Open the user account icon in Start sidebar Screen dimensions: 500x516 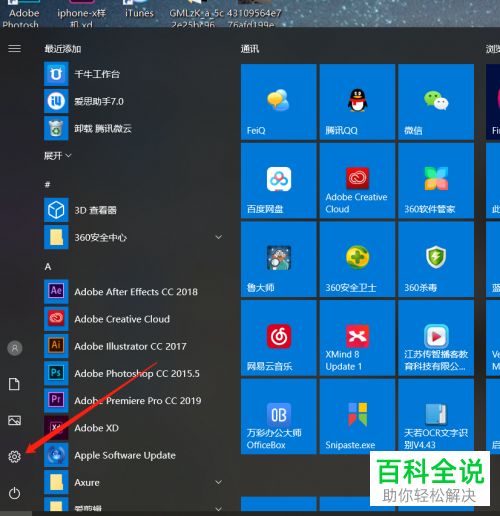tap(15, 348)
